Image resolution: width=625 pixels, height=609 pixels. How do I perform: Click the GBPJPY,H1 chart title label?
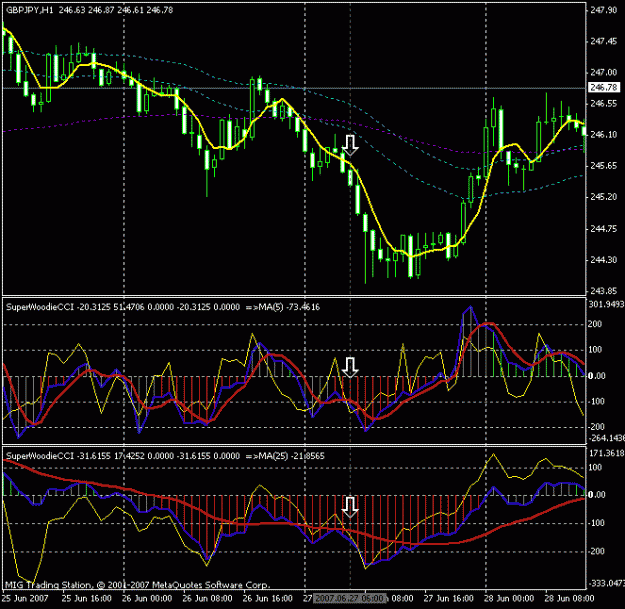click(89, 10)
